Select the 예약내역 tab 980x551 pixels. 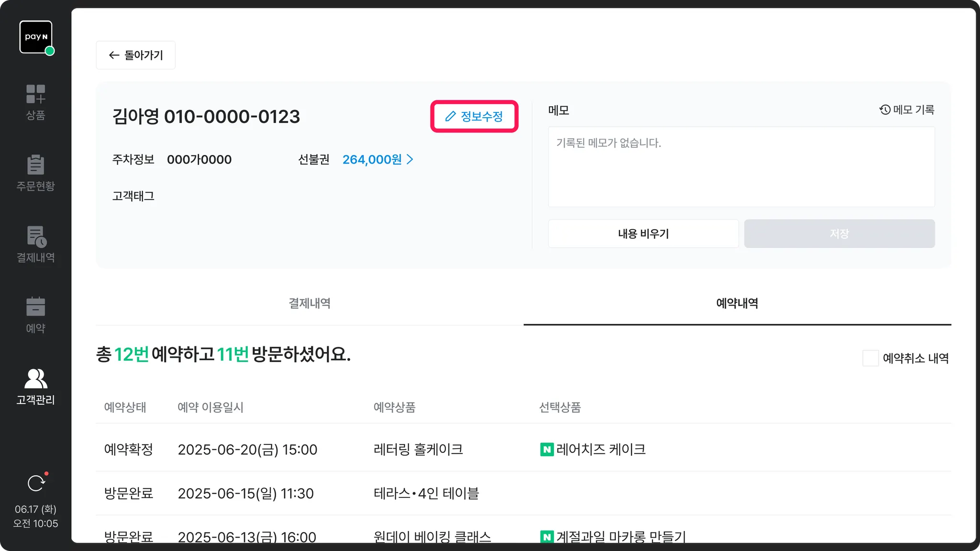(737, 303)
